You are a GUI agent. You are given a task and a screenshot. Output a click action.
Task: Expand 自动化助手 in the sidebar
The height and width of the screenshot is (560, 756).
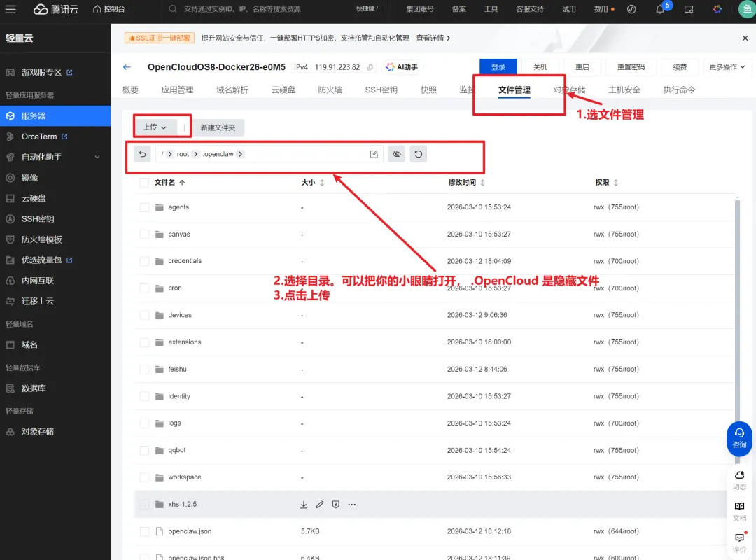(97, 157)
